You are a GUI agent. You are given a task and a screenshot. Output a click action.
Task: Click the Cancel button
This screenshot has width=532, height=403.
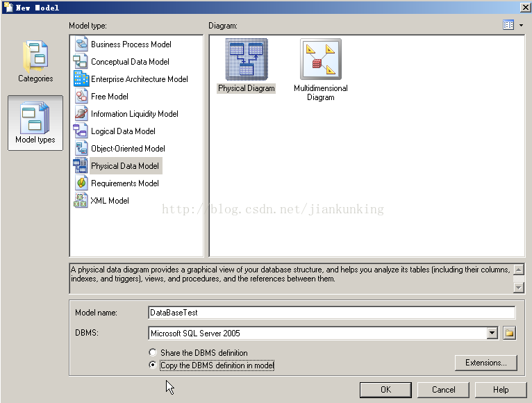click(x=443, y=390)
